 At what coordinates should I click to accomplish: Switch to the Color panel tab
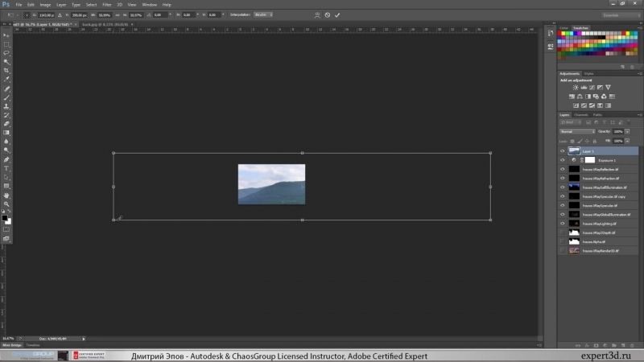click(564, 28)
